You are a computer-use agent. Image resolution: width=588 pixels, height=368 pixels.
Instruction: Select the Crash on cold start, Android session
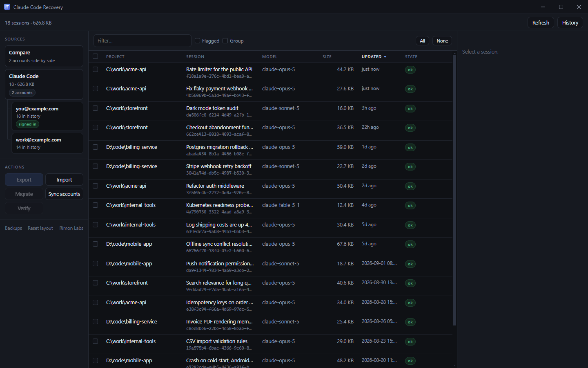click(220, 361)
